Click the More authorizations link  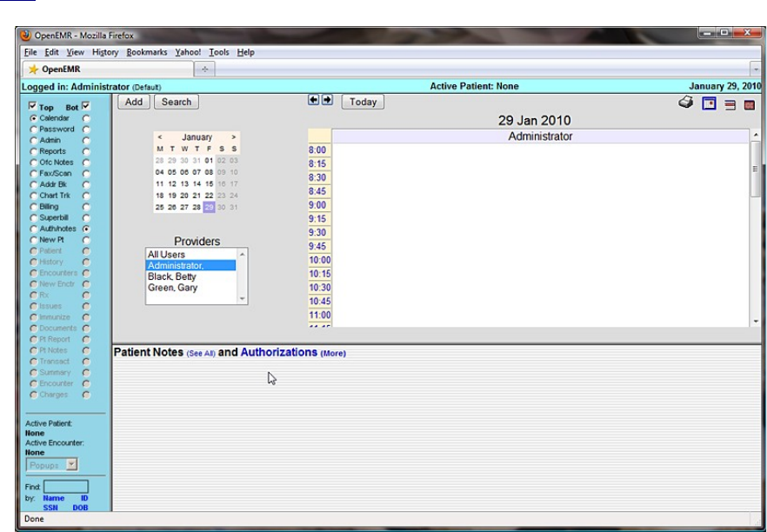click(x=333, y=354)
